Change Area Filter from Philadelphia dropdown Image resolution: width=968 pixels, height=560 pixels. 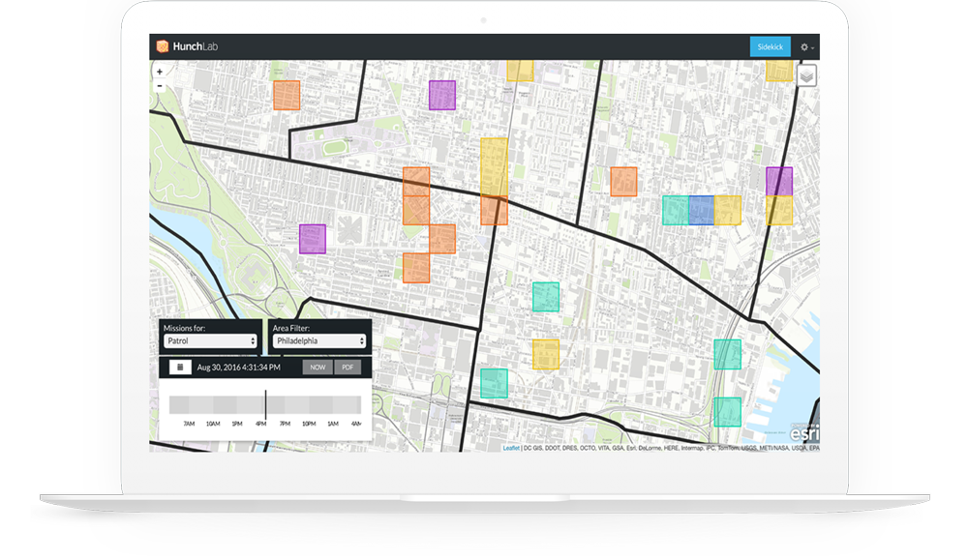pos(319,341)
